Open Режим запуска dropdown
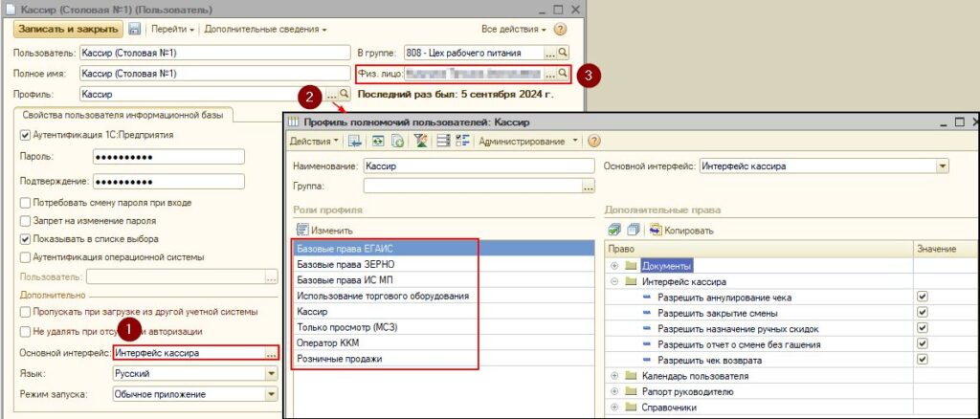This screenshot has width=980, height=419. pos(271,395)
